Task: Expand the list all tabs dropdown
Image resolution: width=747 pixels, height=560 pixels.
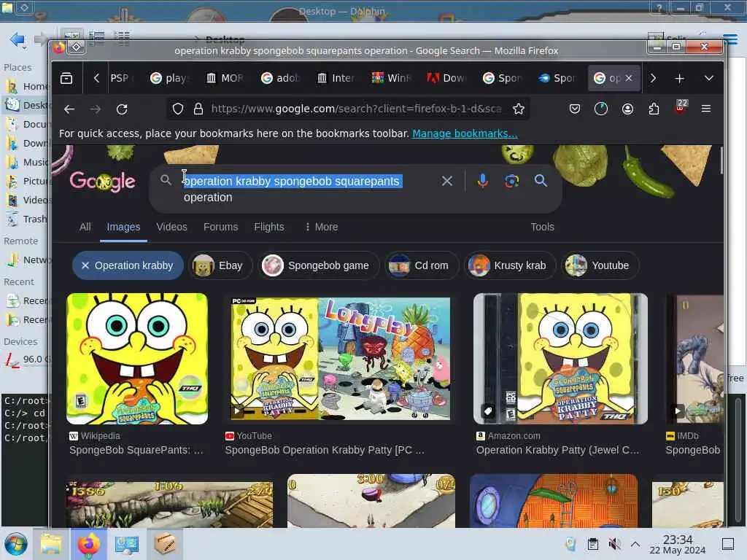Action: 709,78
